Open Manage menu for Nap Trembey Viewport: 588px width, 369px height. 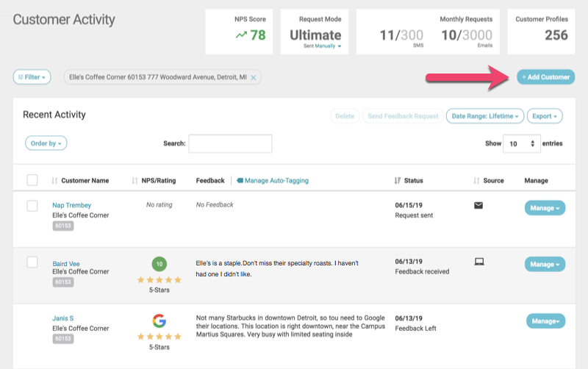coord(545,208)
